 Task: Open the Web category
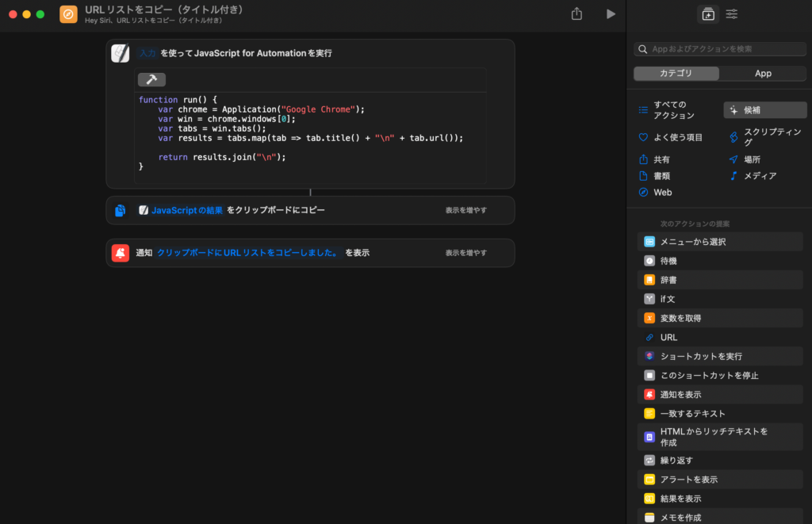662,193
